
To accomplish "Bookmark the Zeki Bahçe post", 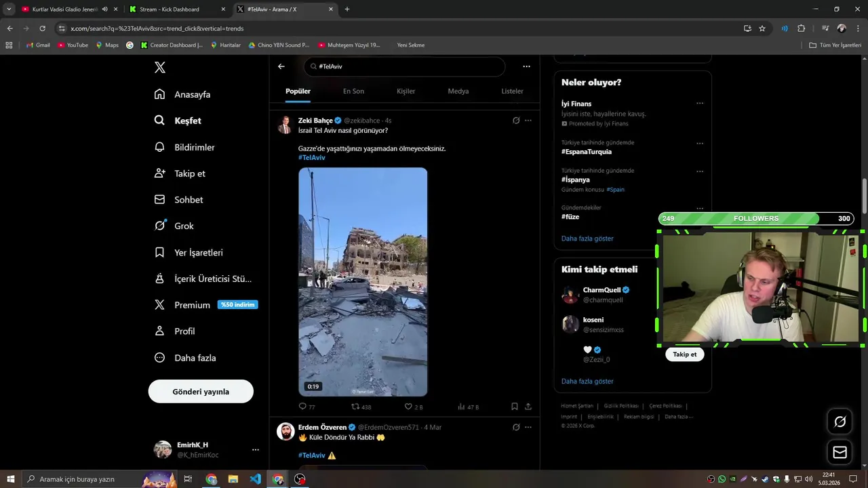I will pyautogui.click(x=515, y=407).
